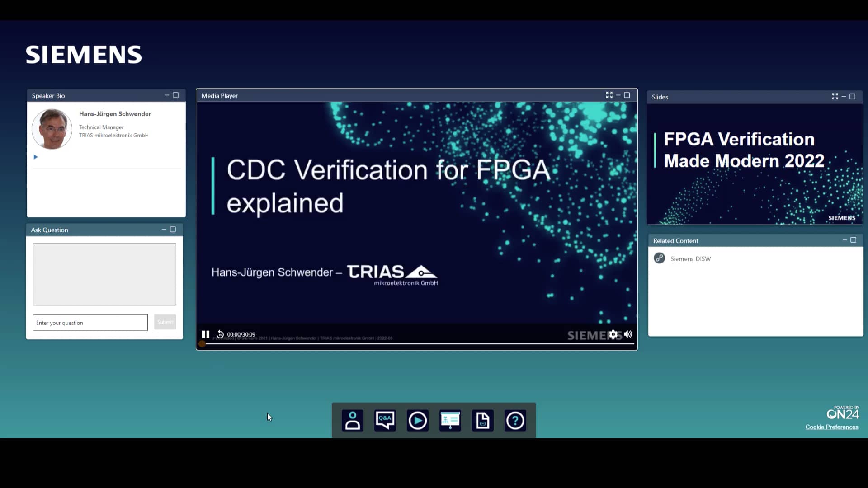Image resolution: width=868 pixels, height=488 pixels.
Task: Open the Help question-mark dock icon
Action: [x=515, y=420]
